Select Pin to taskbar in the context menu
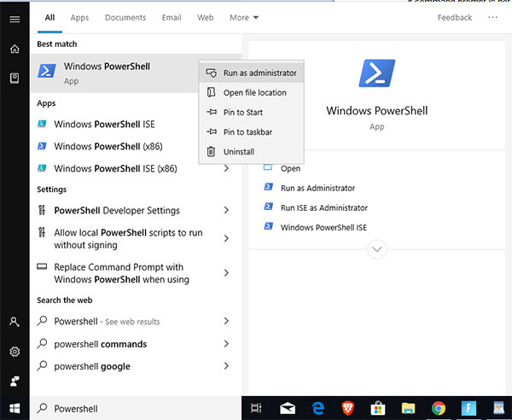512x420 pixels. 252,132
